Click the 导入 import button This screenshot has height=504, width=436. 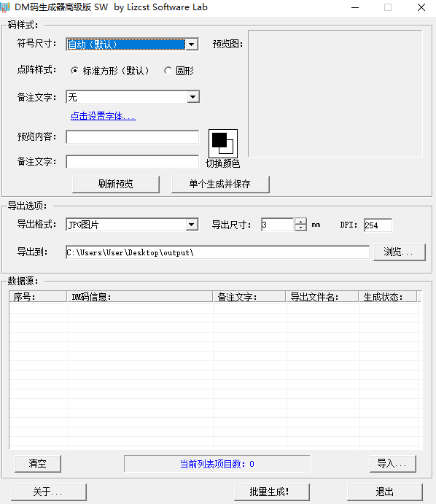(393, 463)
